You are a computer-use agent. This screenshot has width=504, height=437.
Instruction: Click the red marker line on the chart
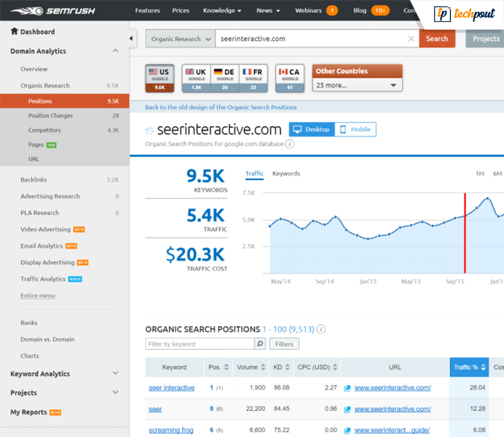coord(465,233)
